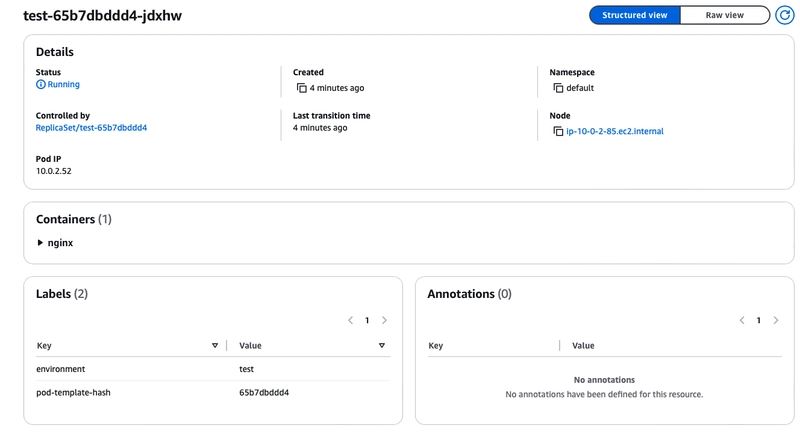Go to next page of Labels
The height and width of the screenshot is (437, 800).
pos(384,321)
